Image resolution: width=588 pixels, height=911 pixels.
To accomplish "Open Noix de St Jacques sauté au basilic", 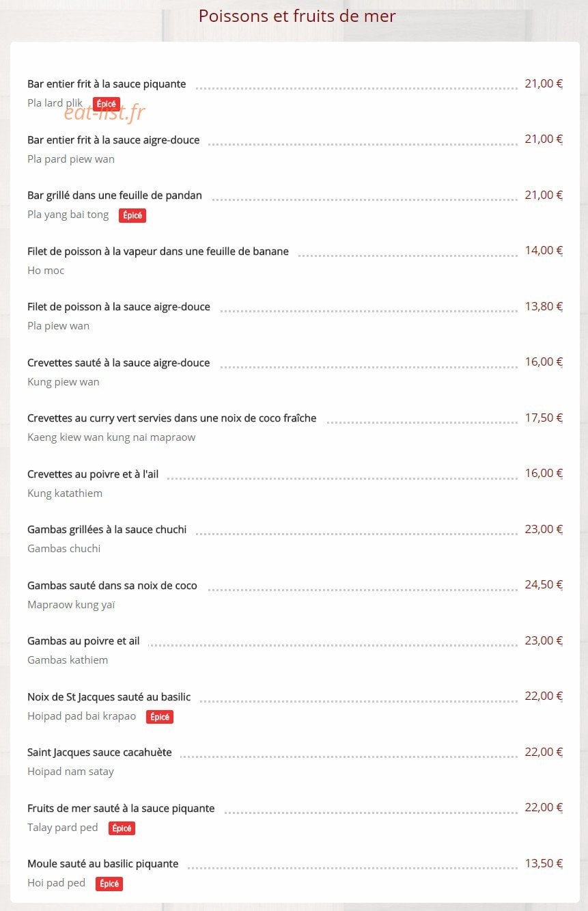I will (x=109, y=697).
